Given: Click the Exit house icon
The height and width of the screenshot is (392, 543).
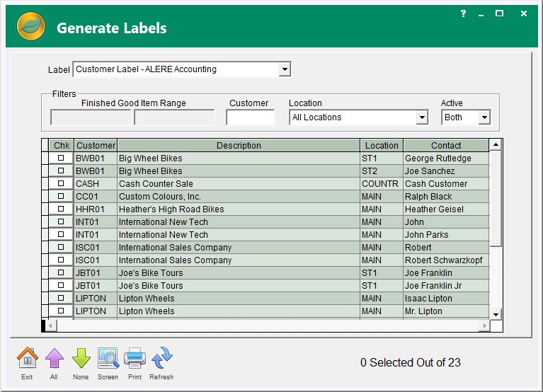Looking at the screenshot, I should click(28, 358).
